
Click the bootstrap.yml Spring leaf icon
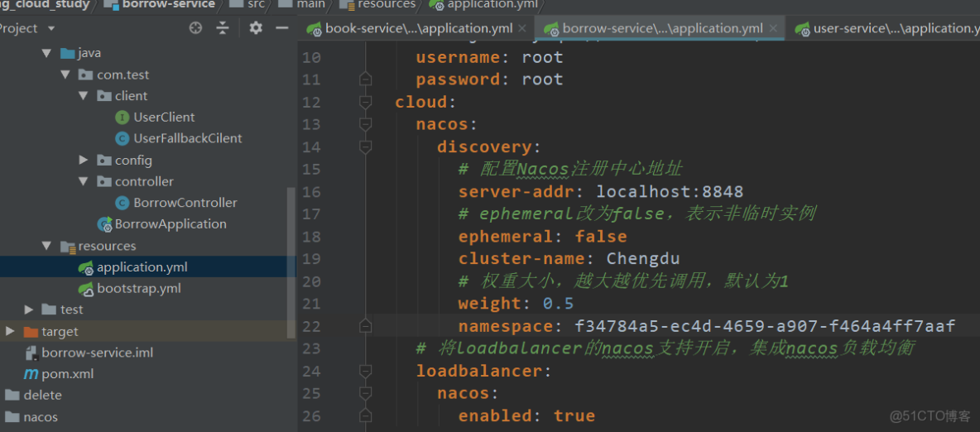point(85,289)
